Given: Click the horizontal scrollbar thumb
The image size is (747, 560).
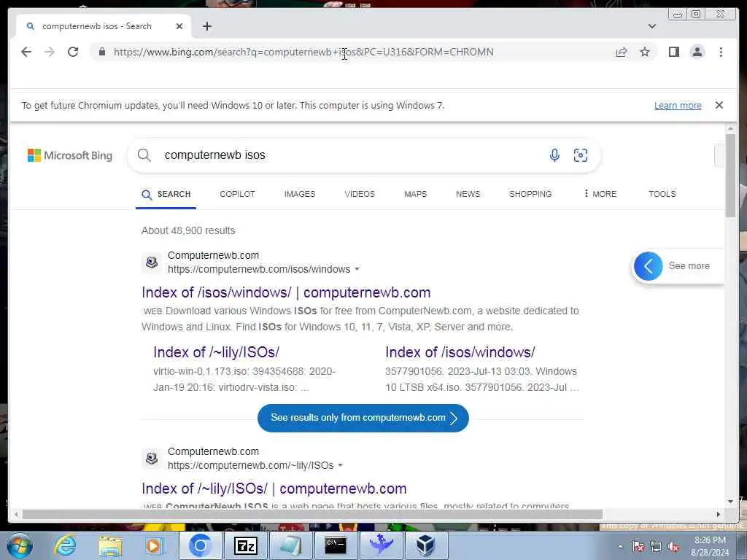Looking at the screenshot, I should coord(312,514).
